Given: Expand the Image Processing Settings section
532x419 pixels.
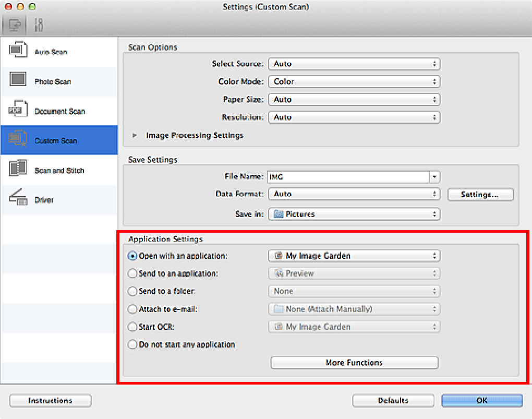Looking at the screenshot, I should point(135,135).
